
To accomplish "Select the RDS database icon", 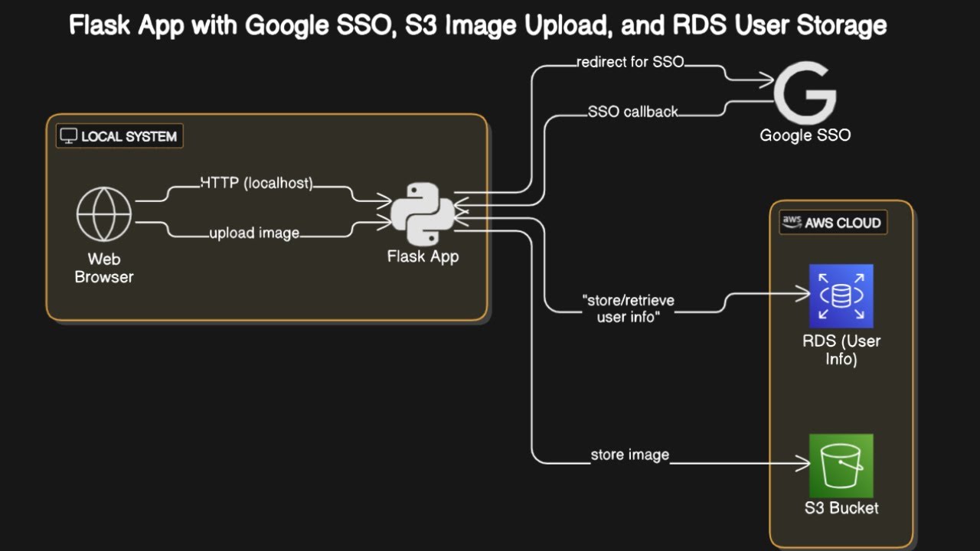I will tap(841, 296).
